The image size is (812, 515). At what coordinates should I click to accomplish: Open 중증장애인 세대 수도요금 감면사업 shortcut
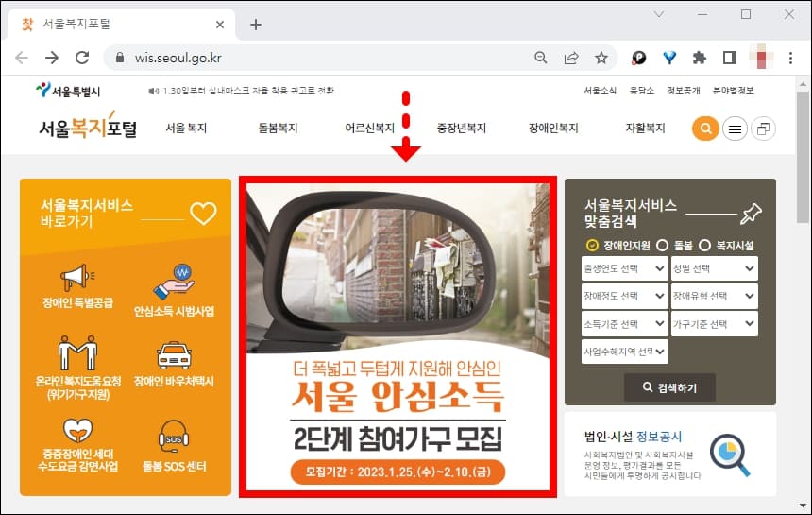pyautogui.click(x=77, y=445)
